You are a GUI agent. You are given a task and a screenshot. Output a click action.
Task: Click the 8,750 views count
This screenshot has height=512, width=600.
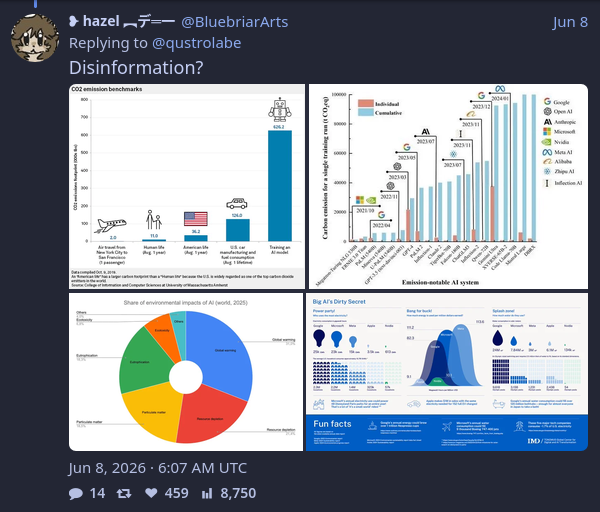pyautogui.click(x=238, y=493)
